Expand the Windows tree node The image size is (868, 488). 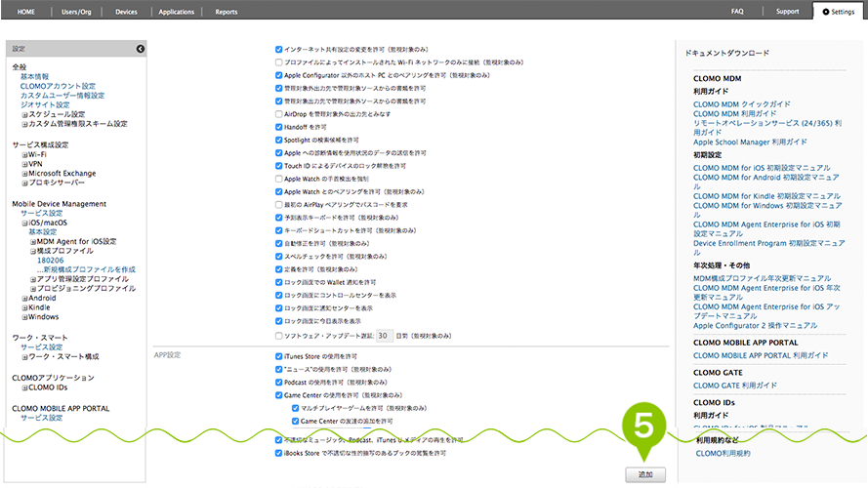click(25, 317)
